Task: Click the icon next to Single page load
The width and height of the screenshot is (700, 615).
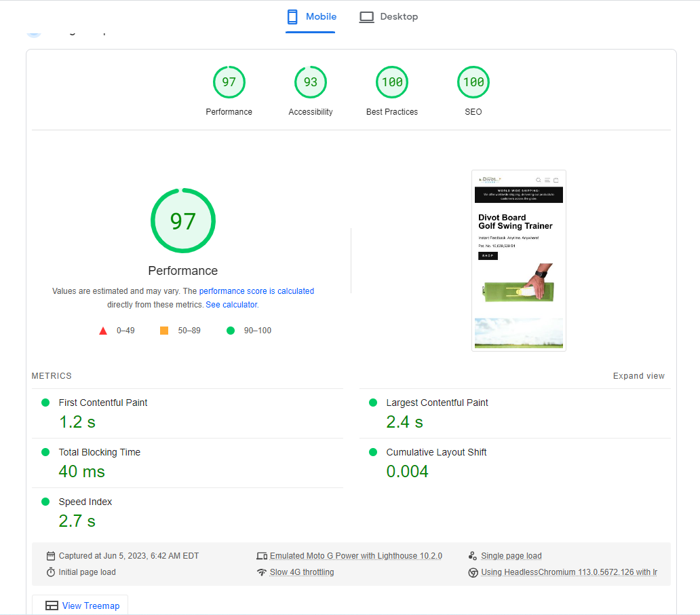Action: point(472,555)
